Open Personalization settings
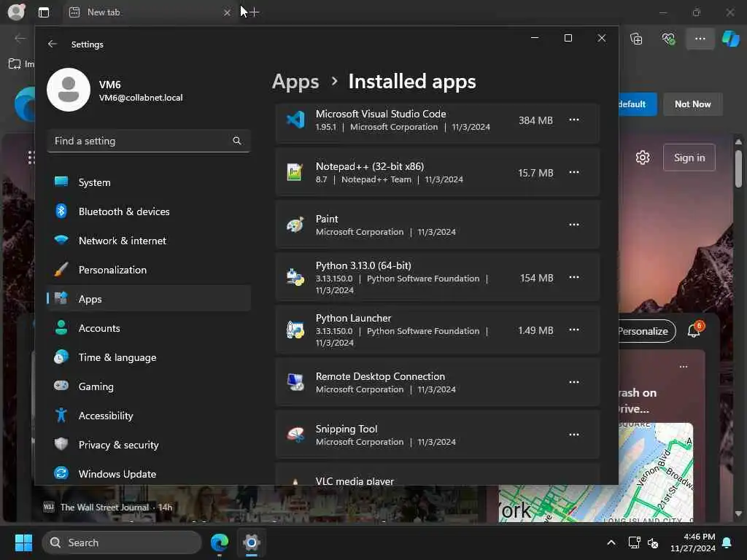747x560 pixels. (x=149, y=270)
